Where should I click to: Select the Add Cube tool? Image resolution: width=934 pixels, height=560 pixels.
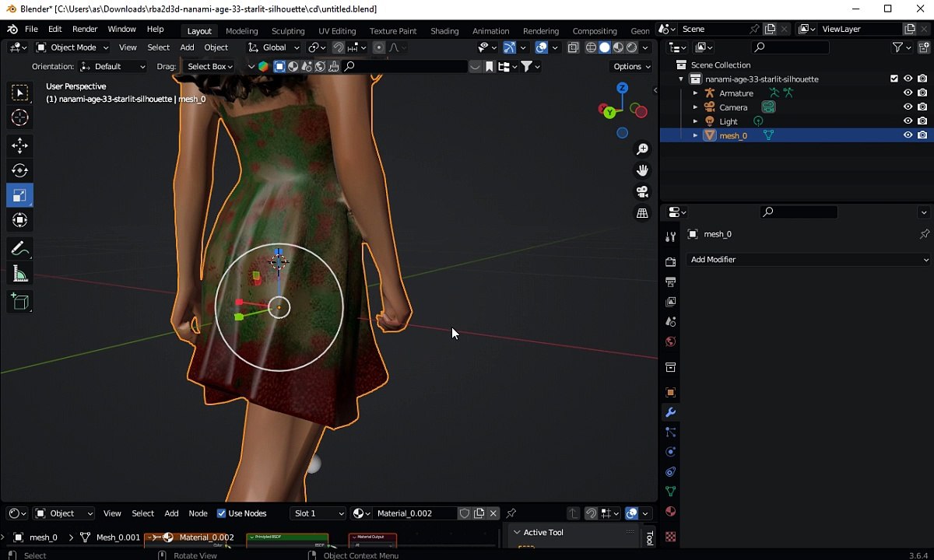pyautogui.click(x=19, y=302)
